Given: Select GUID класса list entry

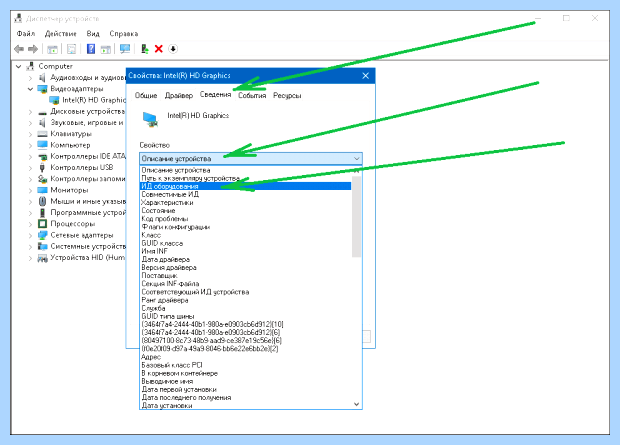Looking at the screenshot, I should click(246, 243).
